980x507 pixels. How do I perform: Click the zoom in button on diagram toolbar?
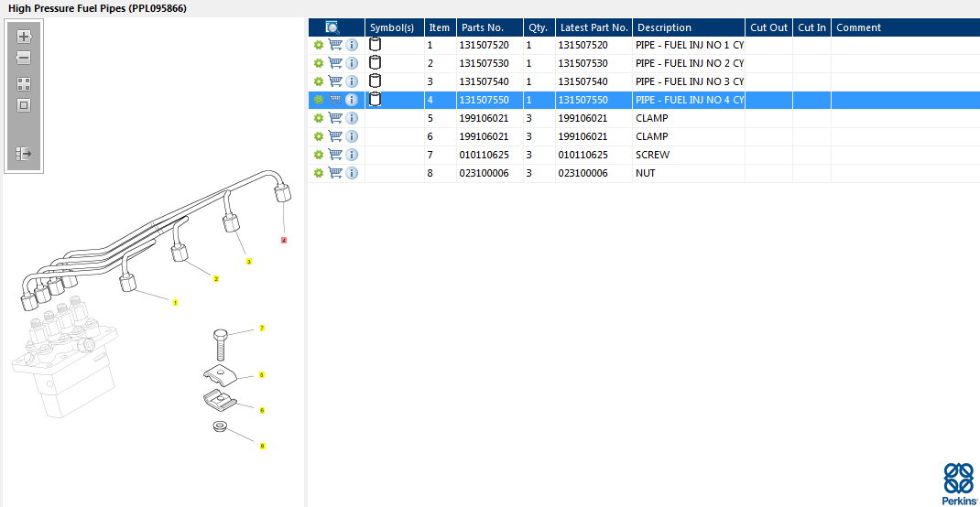[24, 38]
